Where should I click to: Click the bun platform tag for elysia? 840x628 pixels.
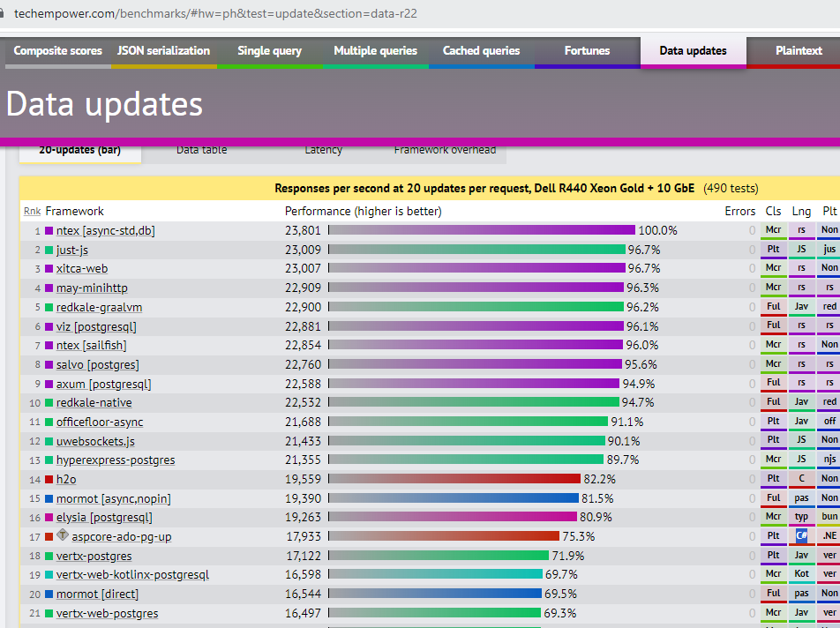[829, 517]
